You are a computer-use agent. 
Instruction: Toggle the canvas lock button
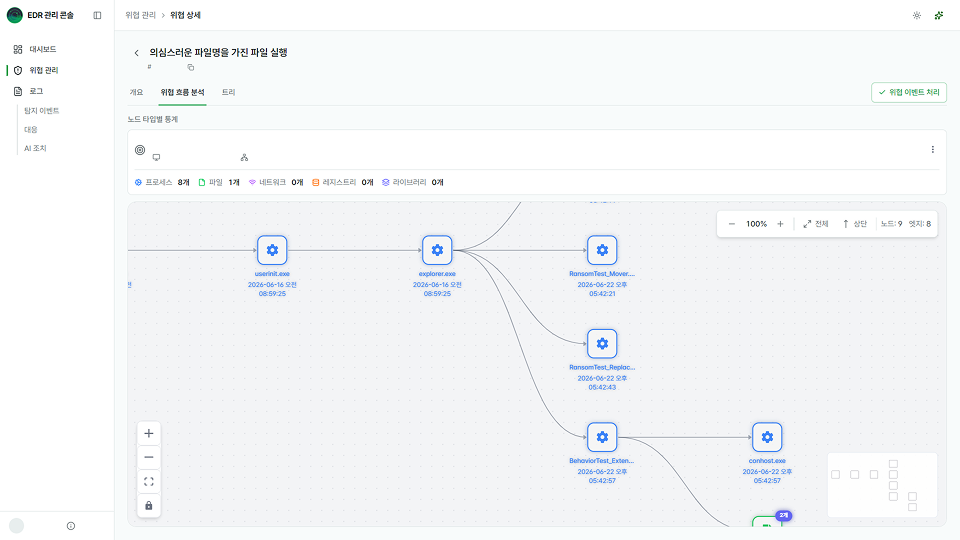point(149,506)
